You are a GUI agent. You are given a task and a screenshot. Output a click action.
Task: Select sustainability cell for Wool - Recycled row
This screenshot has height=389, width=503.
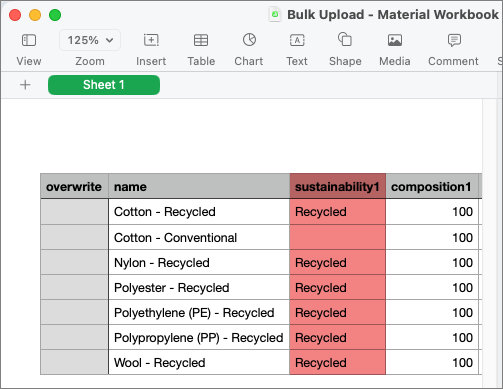pyautogui.click(x=338, y=362)
